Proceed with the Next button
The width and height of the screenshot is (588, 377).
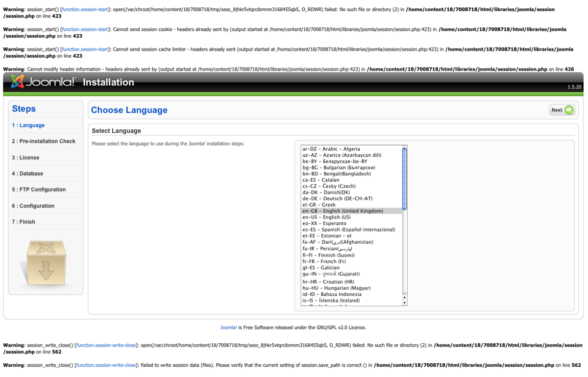coord(562,110)
